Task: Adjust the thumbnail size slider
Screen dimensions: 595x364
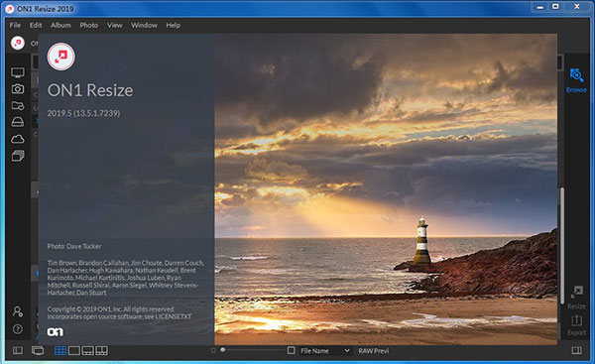Action: 251,350
